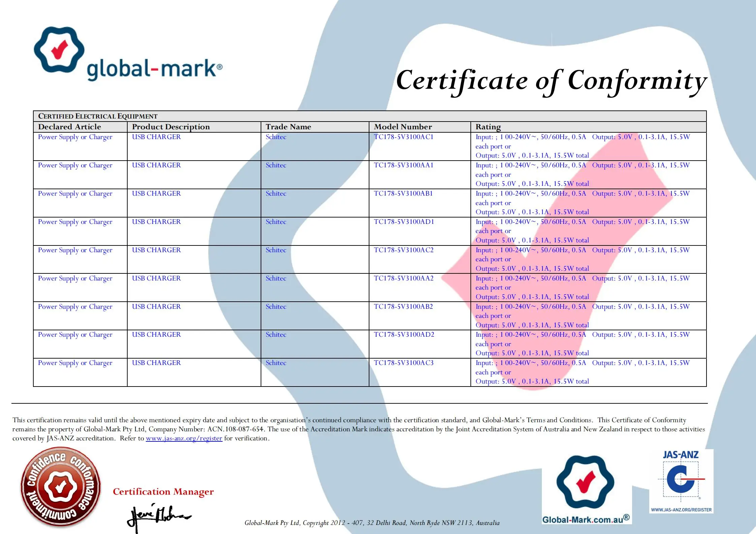
Task: Click the Product Description column header
Action: [x=171, y=127]
